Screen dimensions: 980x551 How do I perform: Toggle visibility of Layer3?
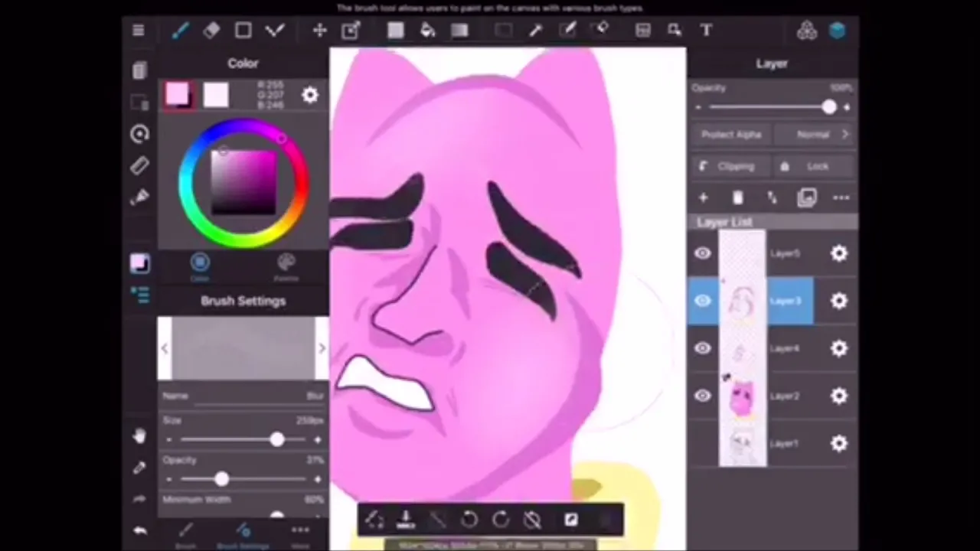tap(703, 301)
